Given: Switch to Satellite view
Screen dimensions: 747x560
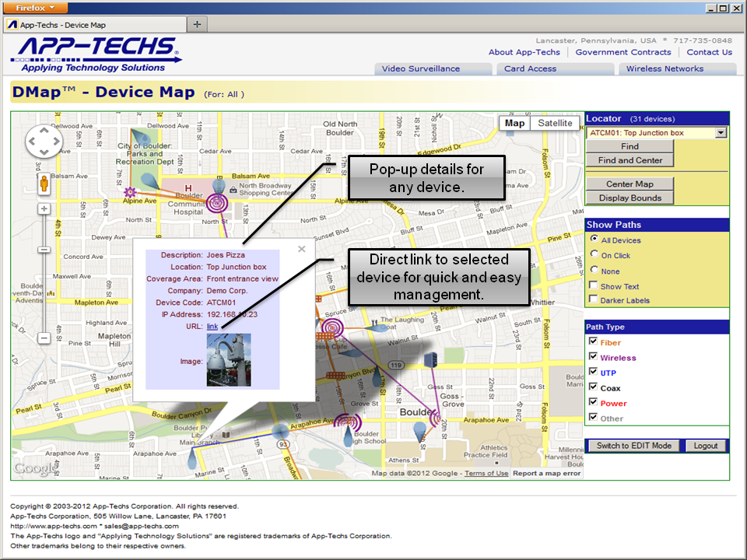Looking at the screenshot, I should (x=555, y=123).
